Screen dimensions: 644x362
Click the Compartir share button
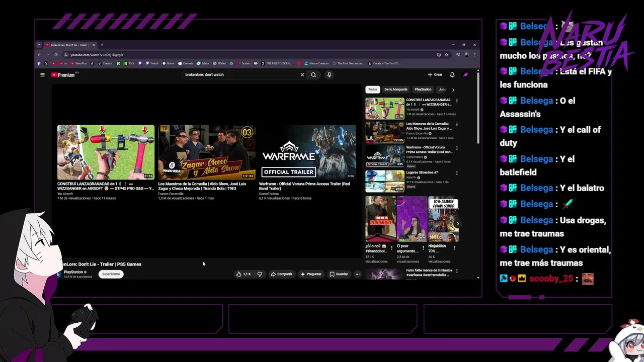coord(281,274)
